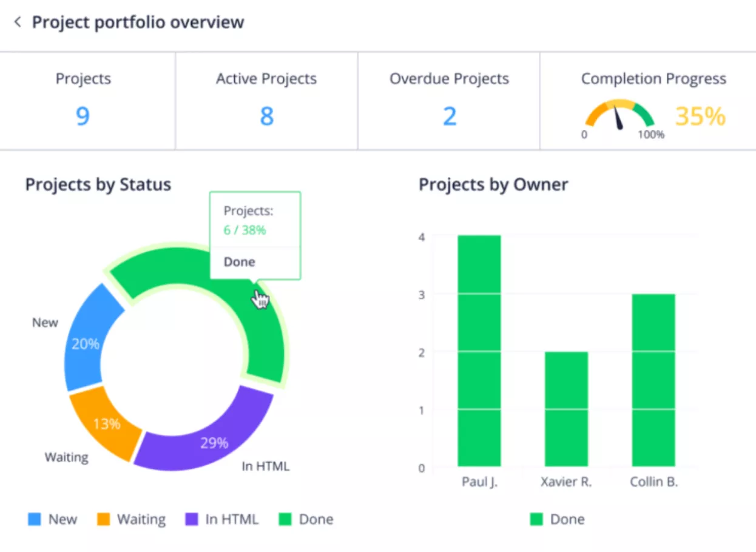This screenshot has width=756, height=552.
Task: Click Xavier R.'s green bar
Action: point(566,409)
